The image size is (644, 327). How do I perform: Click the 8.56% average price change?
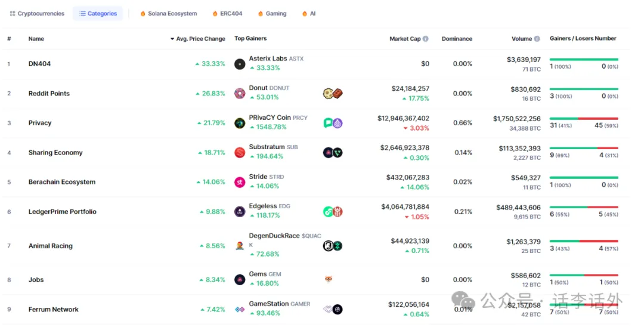click(x=212, y=246)
